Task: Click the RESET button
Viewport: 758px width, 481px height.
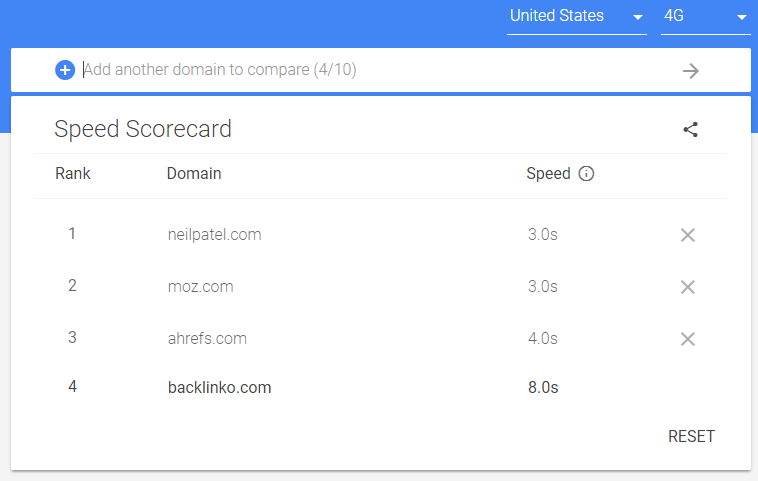Action: (691, 437)
